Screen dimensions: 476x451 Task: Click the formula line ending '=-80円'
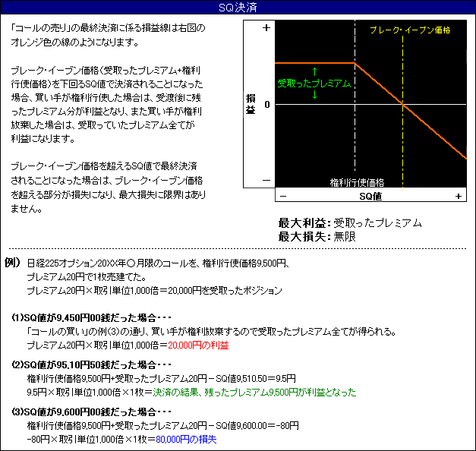tap(162, 426)
